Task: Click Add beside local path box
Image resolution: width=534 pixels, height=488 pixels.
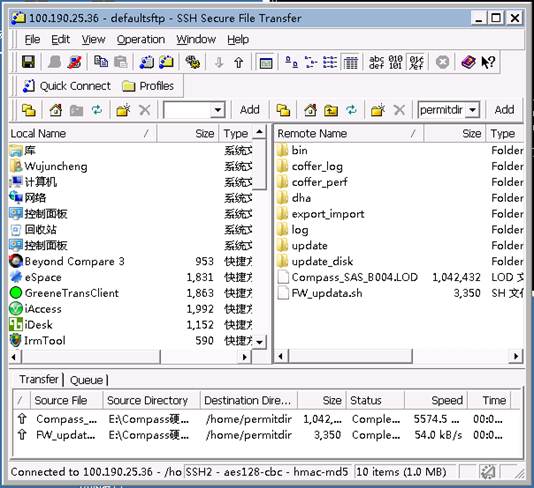Action: (249, 110)
